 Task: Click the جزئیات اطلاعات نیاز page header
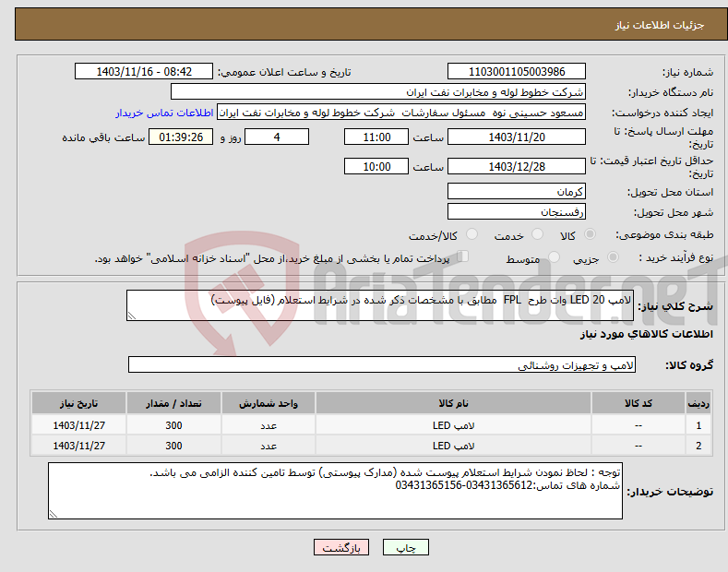[660, 25]
